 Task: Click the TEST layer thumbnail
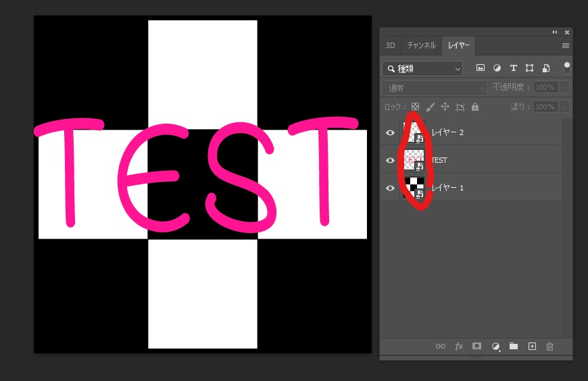click(x=414, y=160)
